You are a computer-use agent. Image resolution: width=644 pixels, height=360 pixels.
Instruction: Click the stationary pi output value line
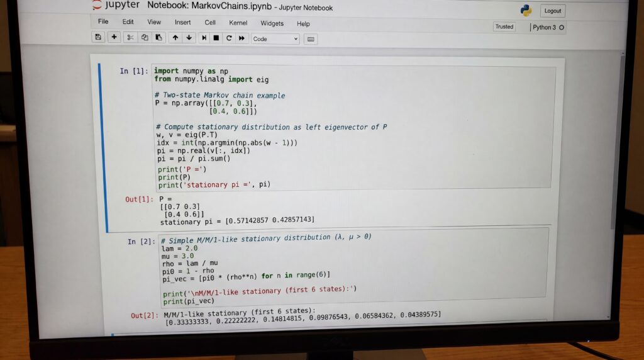(x=237, y=221)
